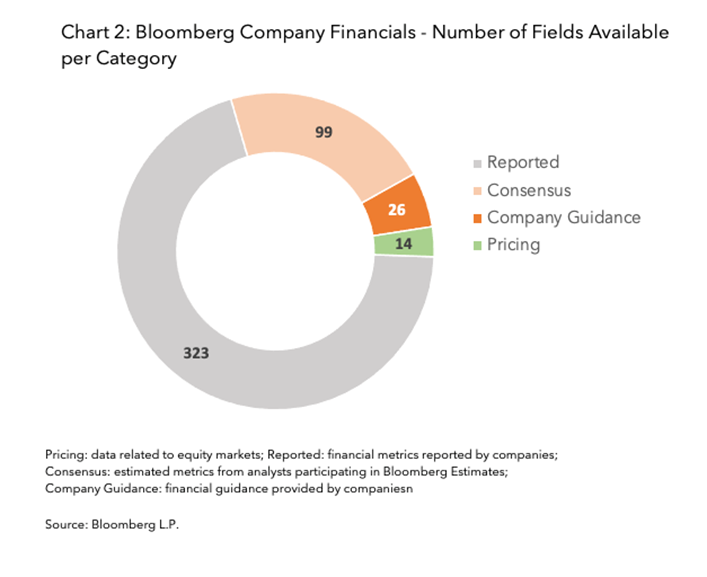This screenshot has width=707, height=577.
Task: Click the green Pricing legend swatch
Action: (x=477, y=246)
